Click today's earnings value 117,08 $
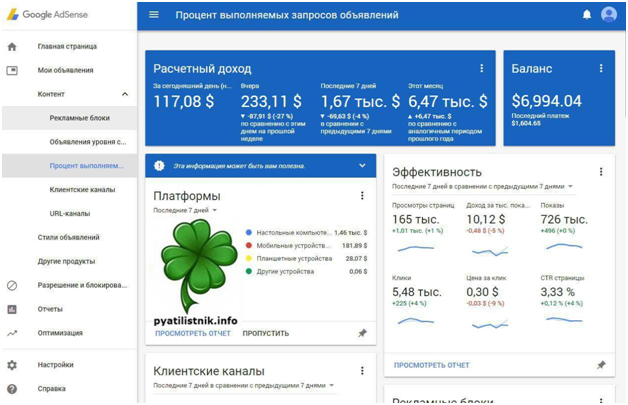The width and height of the screenshot is (628, 405). (183, 101)
